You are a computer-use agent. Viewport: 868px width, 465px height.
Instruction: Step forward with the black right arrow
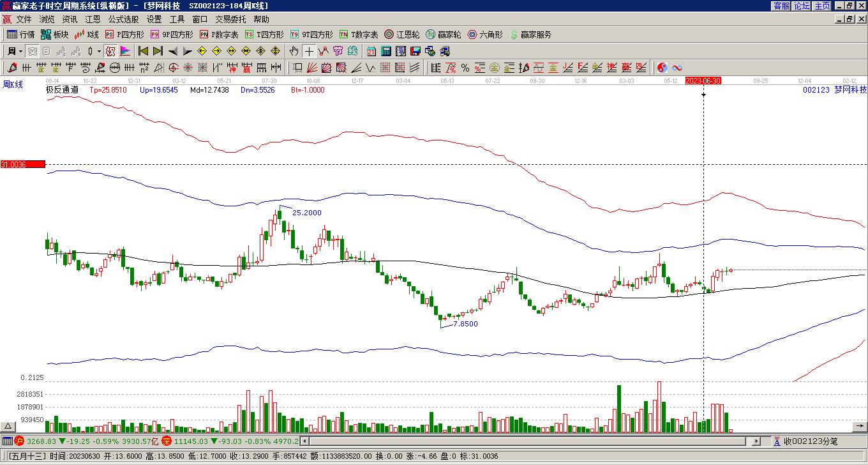186,51
